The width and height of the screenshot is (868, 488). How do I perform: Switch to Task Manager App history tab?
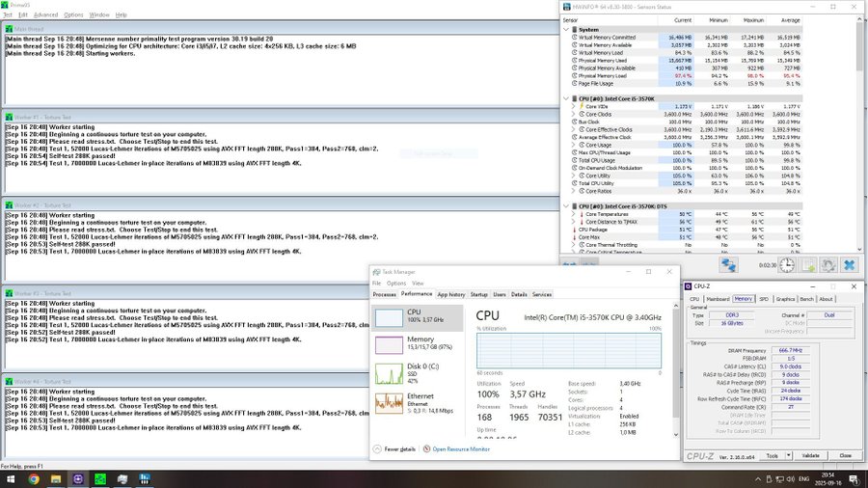click(x=451, y=294)
